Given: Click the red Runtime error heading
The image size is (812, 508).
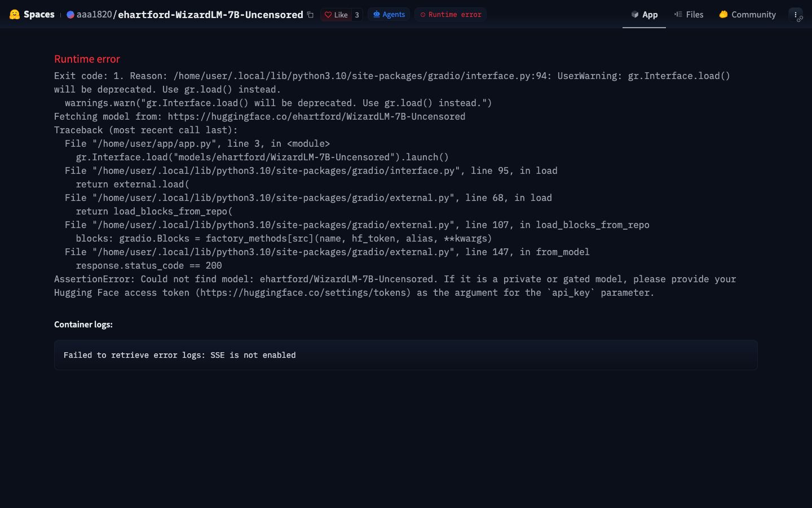Looking at the screenshot, I should [87, 59].
